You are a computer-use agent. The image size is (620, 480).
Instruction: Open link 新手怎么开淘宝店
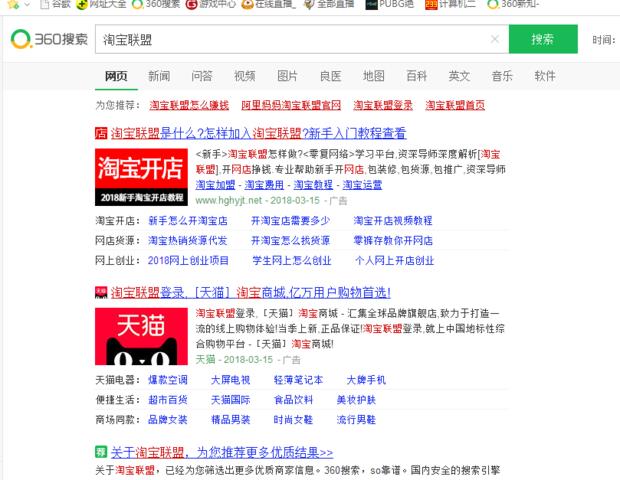point(188,221)
